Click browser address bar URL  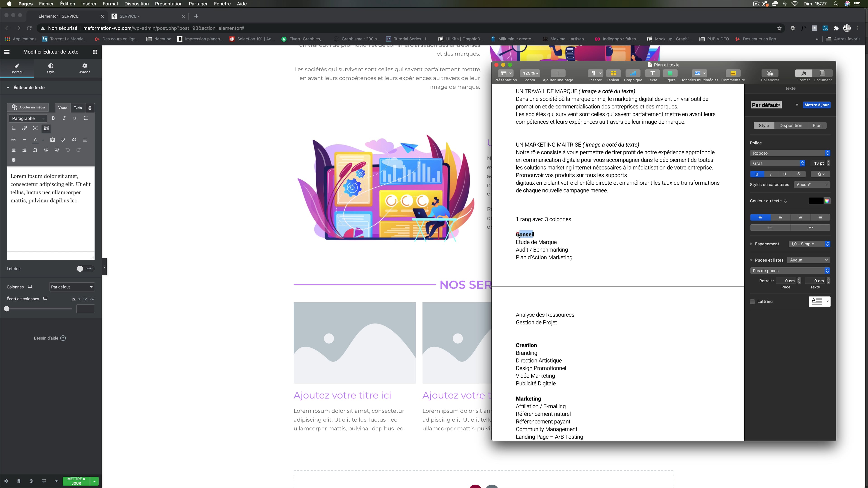click(163, 28)
